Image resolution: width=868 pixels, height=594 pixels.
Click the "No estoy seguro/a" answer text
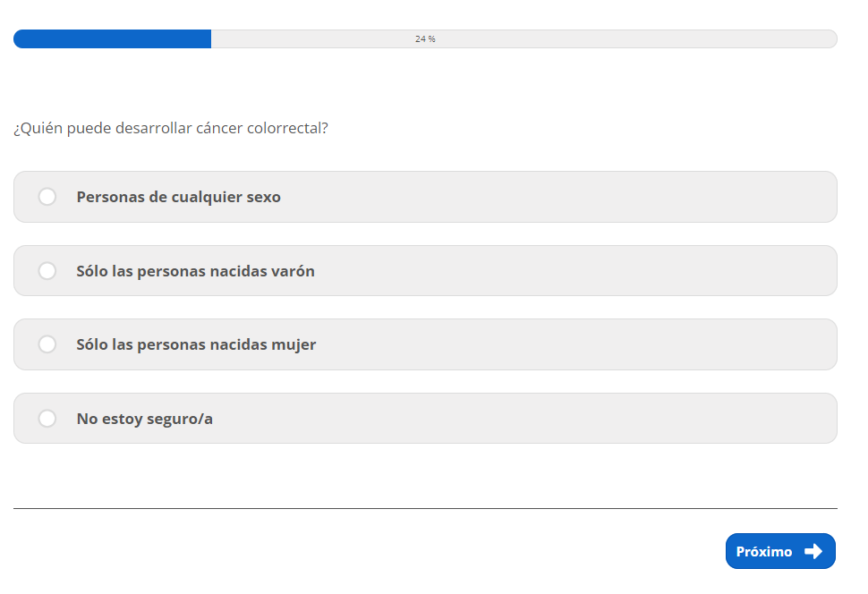(x=144, y=419)
